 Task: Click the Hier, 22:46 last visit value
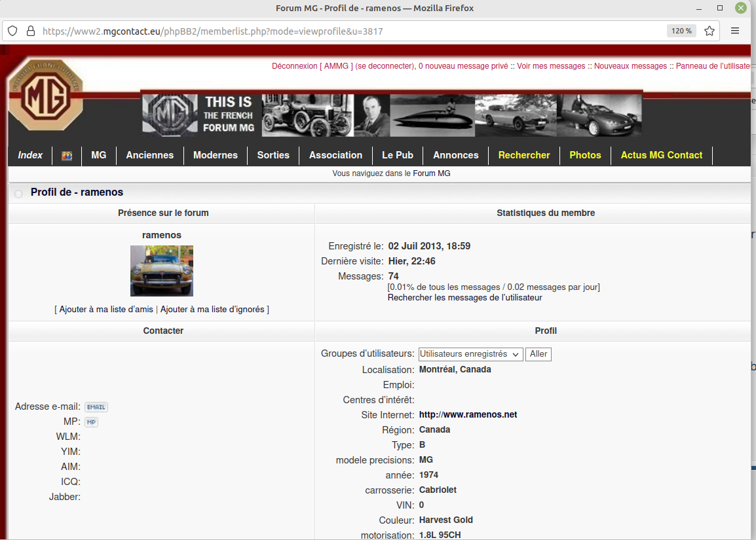[411, 261]
